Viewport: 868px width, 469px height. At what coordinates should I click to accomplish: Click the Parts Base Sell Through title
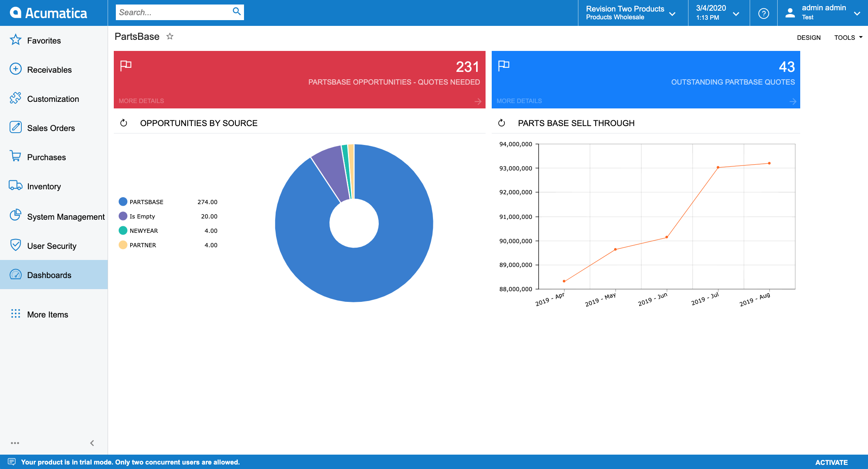click(x=576, y=123)
